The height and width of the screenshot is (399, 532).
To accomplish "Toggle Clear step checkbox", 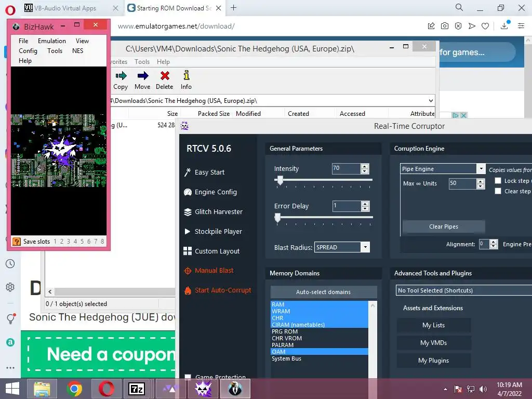I will (x=498, y=191).
